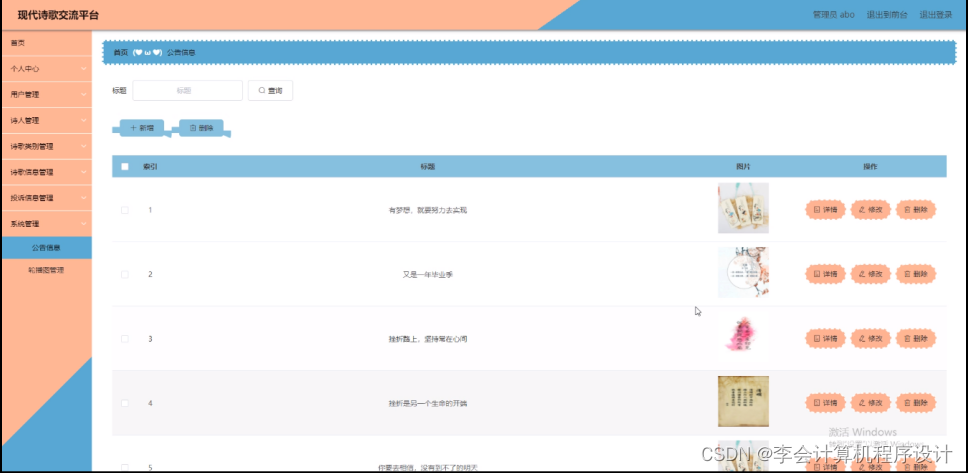Click the 索引 column header
Image resolution: width=968 pixels, height=473 pixels.
(150, 167)
